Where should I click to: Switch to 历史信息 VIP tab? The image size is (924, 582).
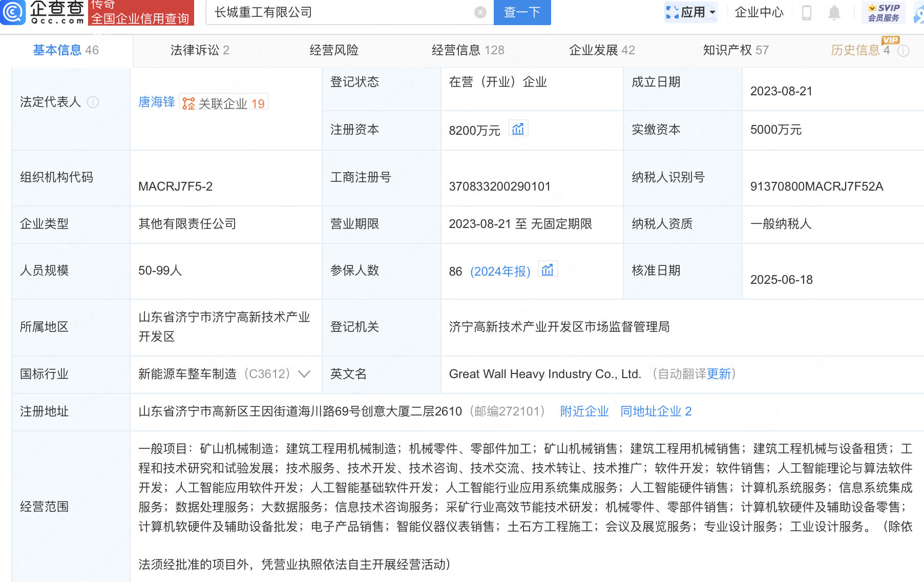(x=860, y=50)
